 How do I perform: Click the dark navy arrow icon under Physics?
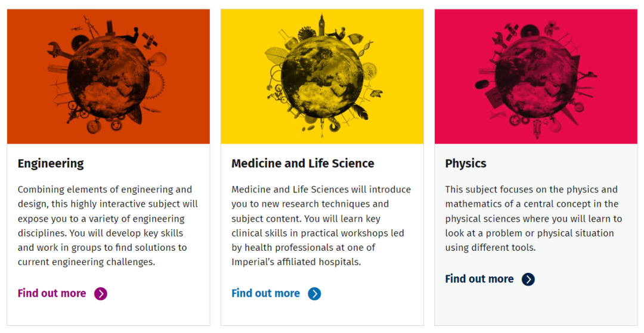(528, 279)
